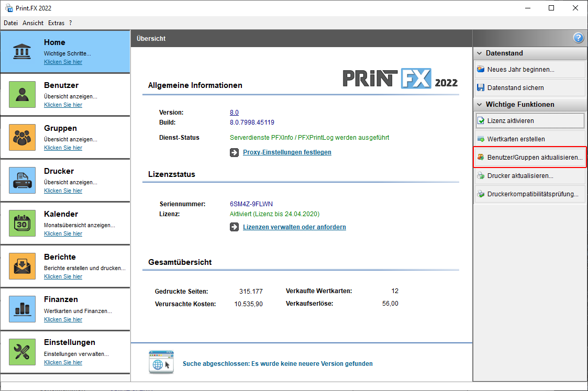Open the ? help menu
Viewport: 588px width, 391px height.
(71, 23)
